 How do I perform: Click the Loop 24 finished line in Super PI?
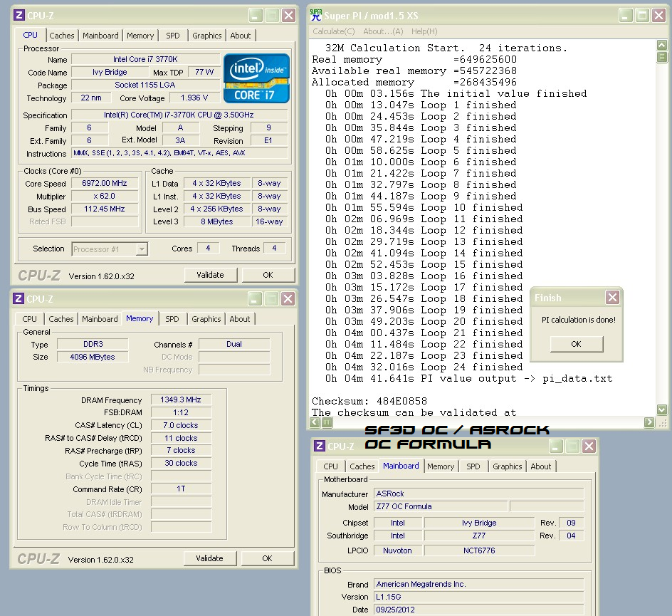pos(424,367)
